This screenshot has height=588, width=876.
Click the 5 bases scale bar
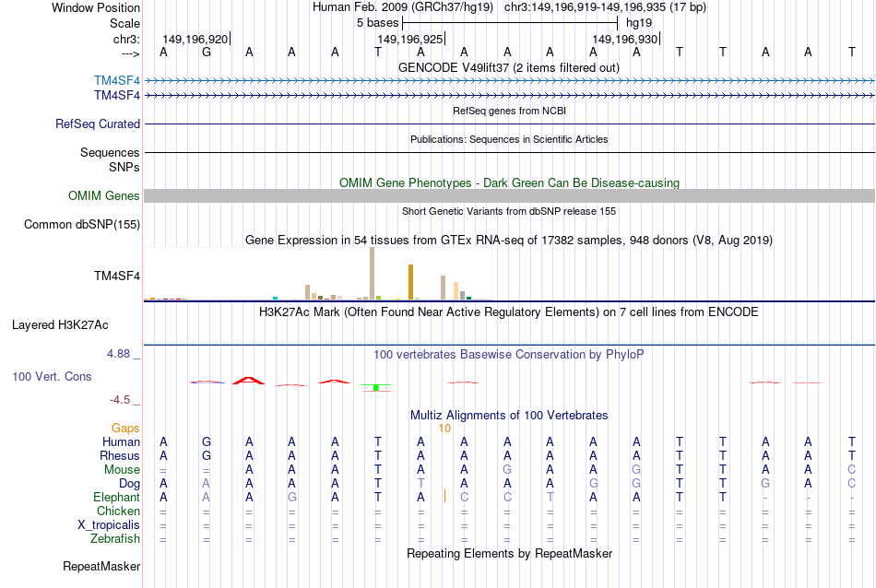(510, 23)
